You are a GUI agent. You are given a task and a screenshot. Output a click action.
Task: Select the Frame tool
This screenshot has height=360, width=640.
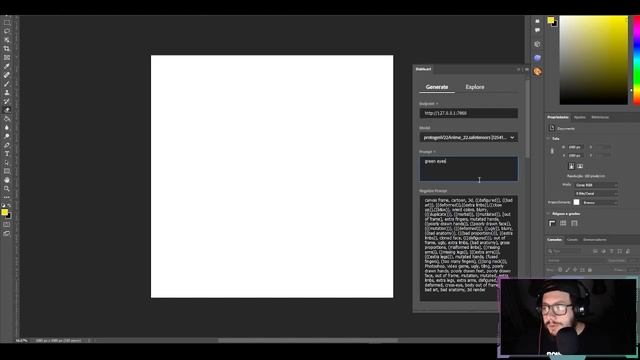click(x=7, y=58)
